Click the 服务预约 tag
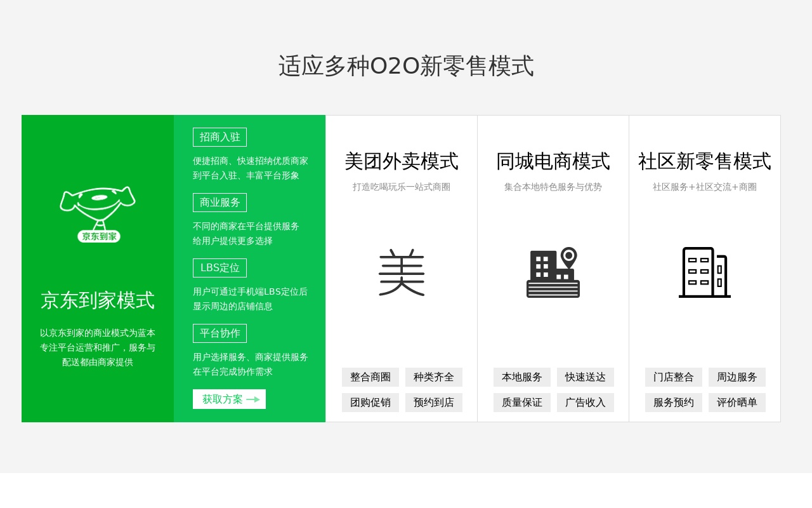The height and width of the screenshot is (508, 812). tap(674, 403)
